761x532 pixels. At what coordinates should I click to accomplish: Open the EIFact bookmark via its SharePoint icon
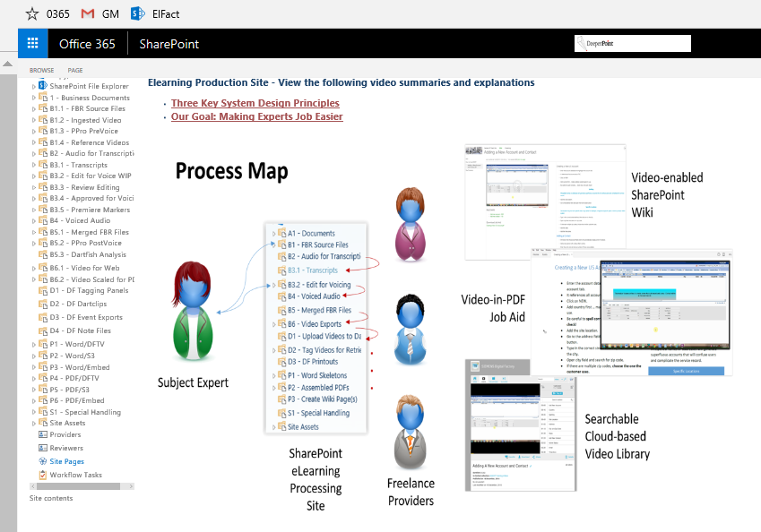[x=136, y=13]
